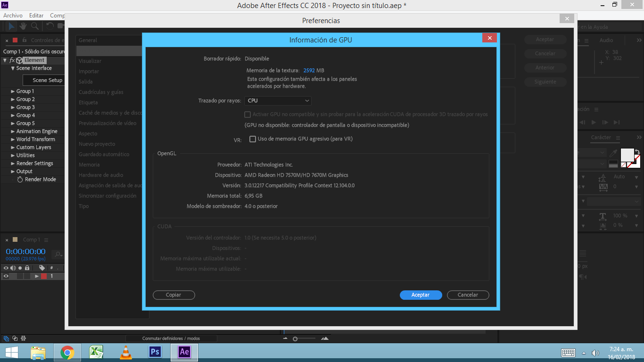Image resolution: width=644 pixels, height=362 pixels.
Task: Switch to the Carácter panel tab
Action: click(x=601, y=138)
